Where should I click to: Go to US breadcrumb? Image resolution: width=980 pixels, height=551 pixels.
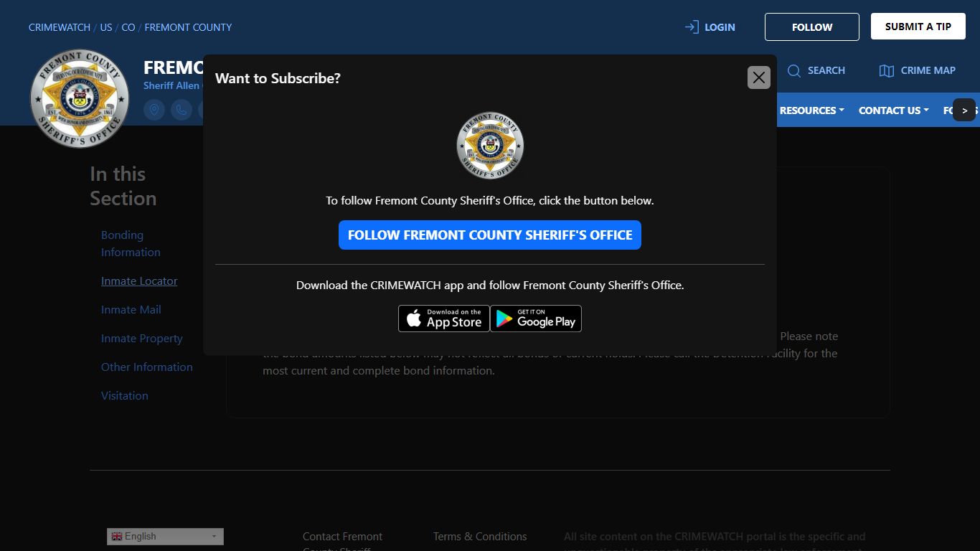(106, 27)
